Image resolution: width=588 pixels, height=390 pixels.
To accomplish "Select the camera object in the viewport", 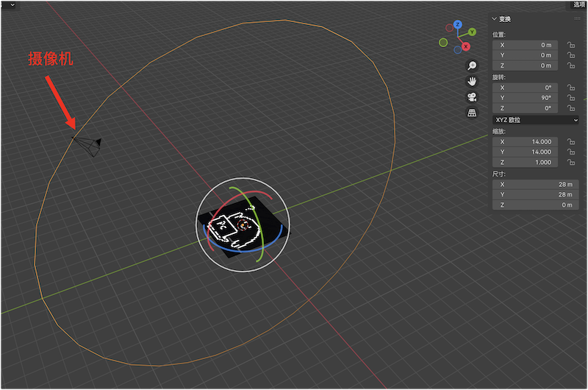I will 87,146.
